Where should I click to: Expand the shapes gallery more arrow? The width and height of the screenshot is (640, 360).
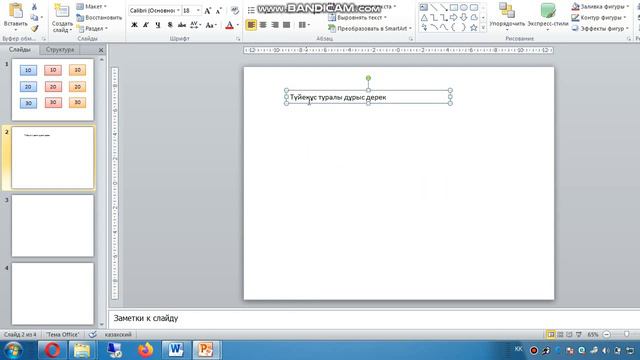pos(483,28)
